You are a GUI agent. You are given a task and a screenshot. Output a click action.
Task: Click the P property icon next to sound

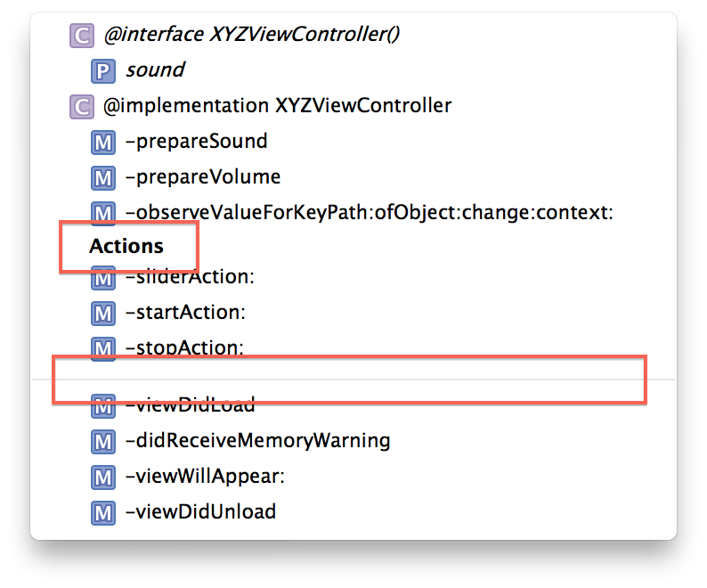tap(103, 70)
